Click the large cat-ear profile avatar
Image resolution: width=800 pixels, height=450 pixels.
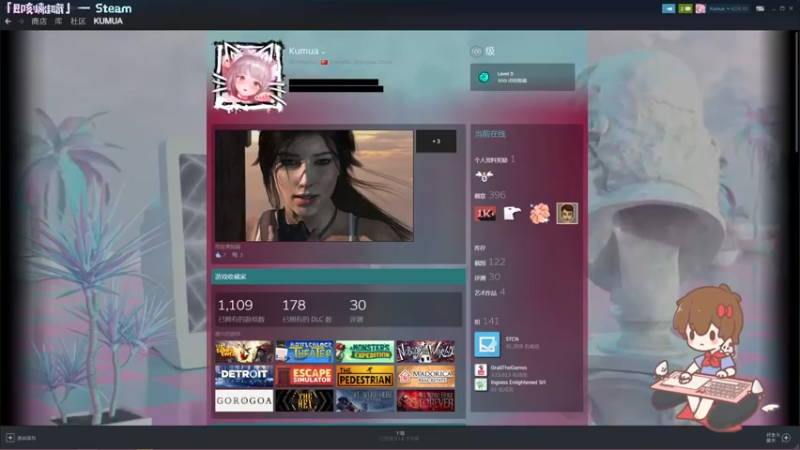[249, 77]
